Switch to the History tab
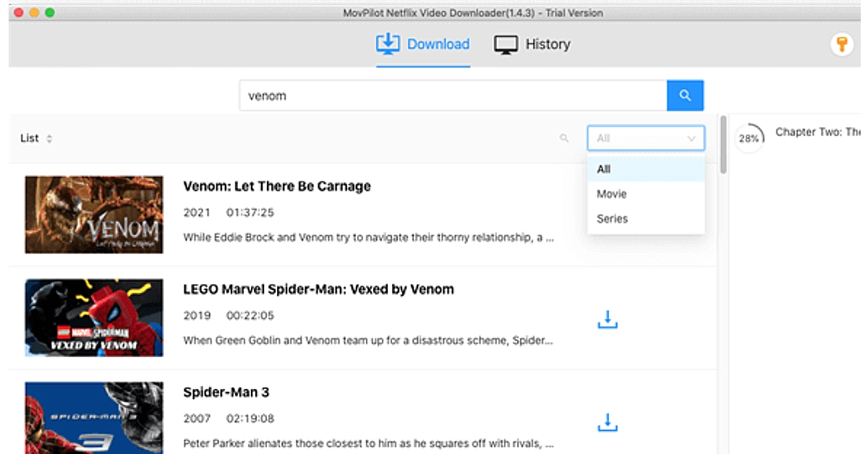 tap(547, 45)
